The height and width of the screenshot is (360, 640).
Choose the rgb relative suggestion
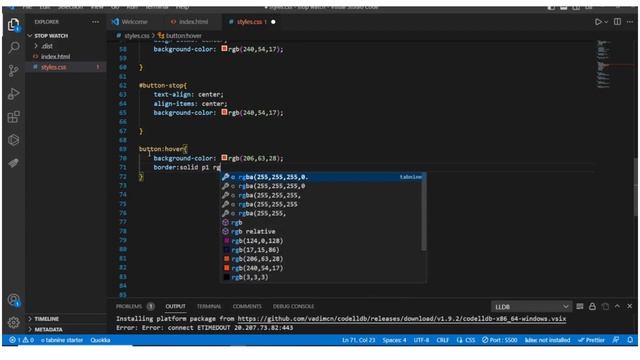[322, 231]
